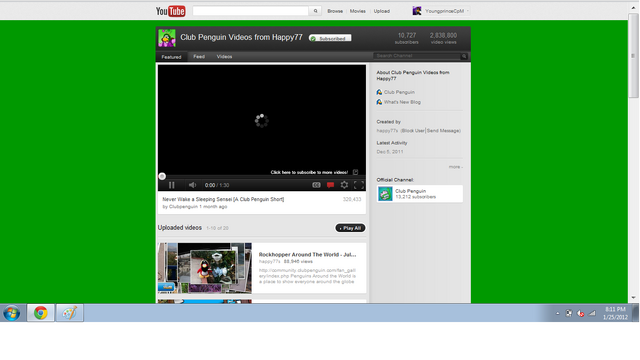Image resolution: width=640 pixels, height=360 pixels.
Task: Click the Club Penguin link favicon
Action: tap(379, 92)
